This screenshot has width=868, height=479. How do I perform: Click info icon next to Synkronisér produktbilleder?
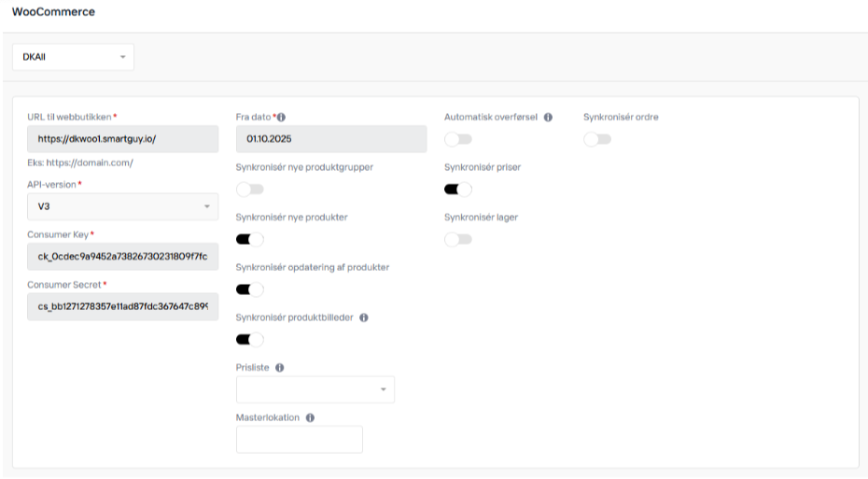click(x=364, y=317)
